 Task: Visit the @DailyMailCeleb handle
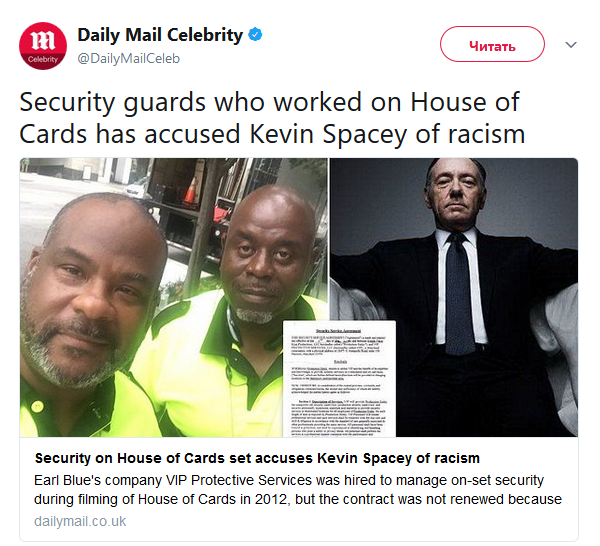click(129, 59)
